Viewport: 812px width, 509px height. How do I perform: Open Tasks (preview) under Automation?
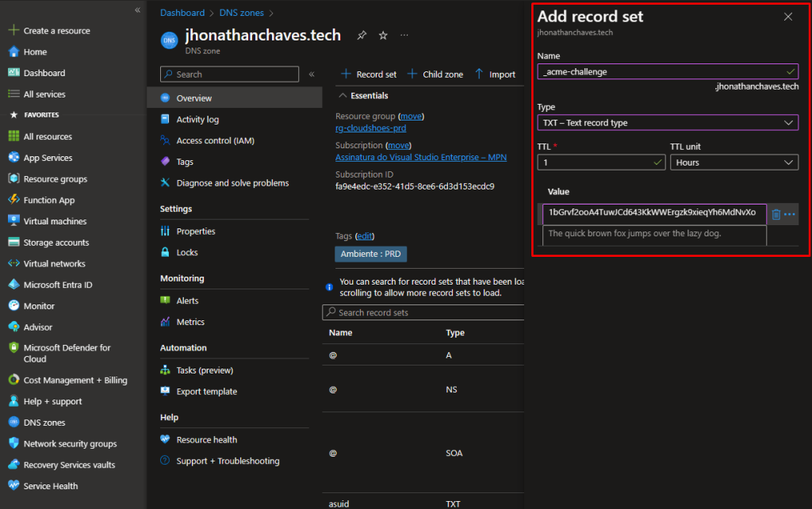click(x=205, y=371)
